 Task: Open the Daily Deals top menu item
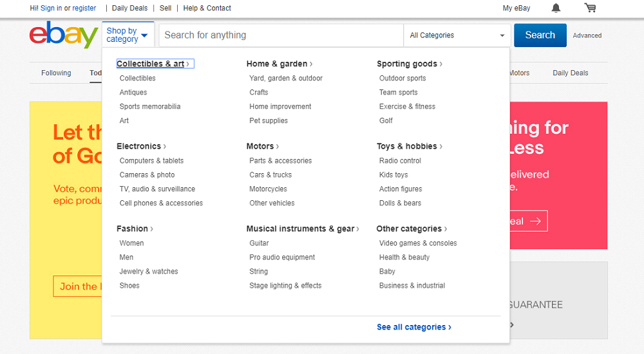[x=129, y=8]
